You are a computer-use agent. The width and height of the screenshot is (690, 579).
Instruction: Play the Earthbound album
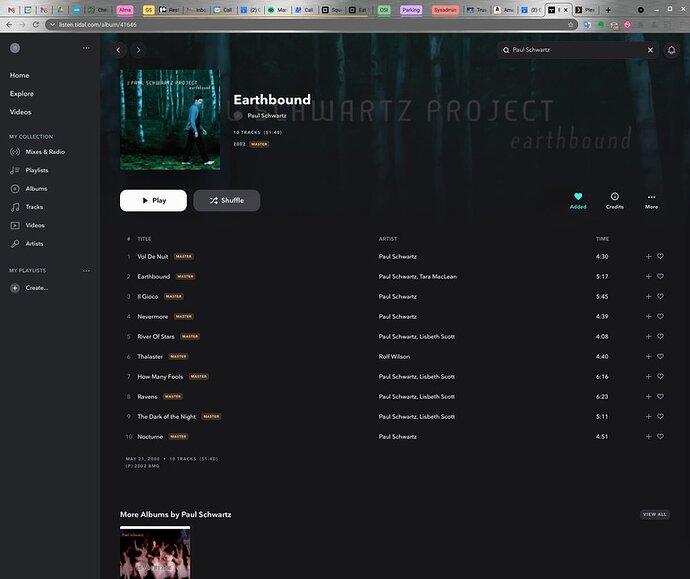click(x=153, y=201)
